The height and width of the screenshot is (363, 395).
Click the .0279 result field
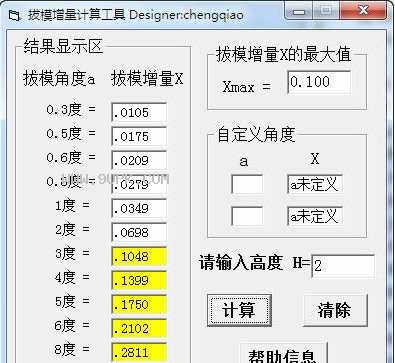coord(139,184)
